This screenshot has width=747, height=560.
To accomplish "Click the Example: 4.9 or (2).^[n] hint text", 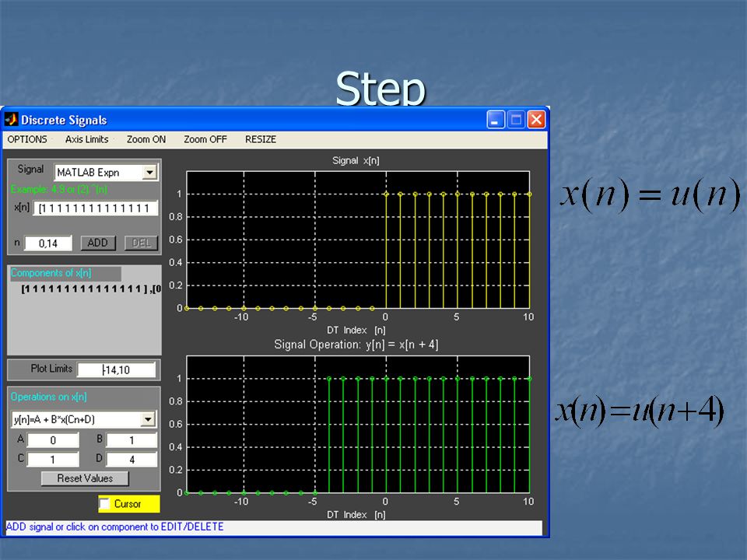I will (59, 190).
